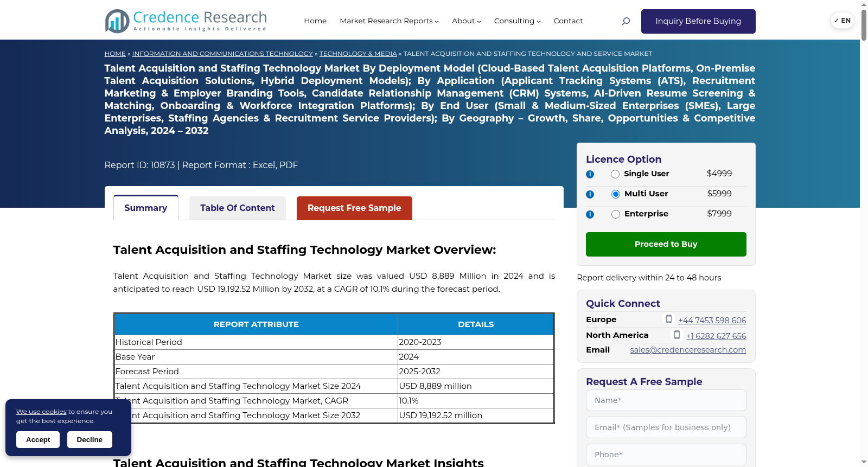Open Information and Communications Technology breadcrumb
The height and width of the screenshot is (467, 868).
click(x=222, y=54)
